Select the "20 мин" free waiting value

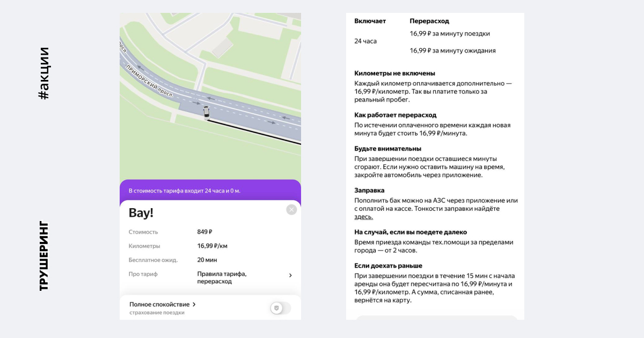click(207, 260)
